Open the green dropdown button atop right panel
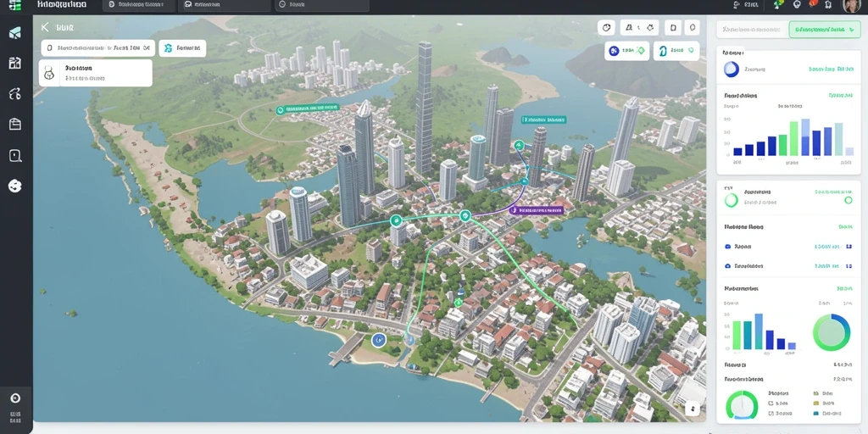 [x=824, y=29]
